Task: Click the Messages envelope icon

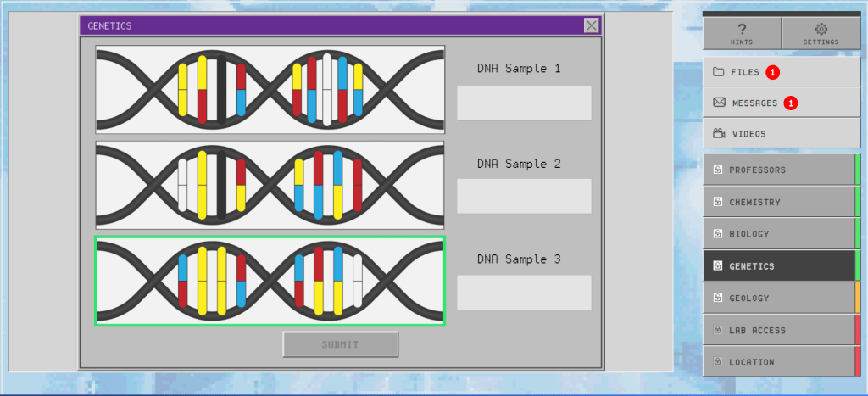Action: point(719,103)
